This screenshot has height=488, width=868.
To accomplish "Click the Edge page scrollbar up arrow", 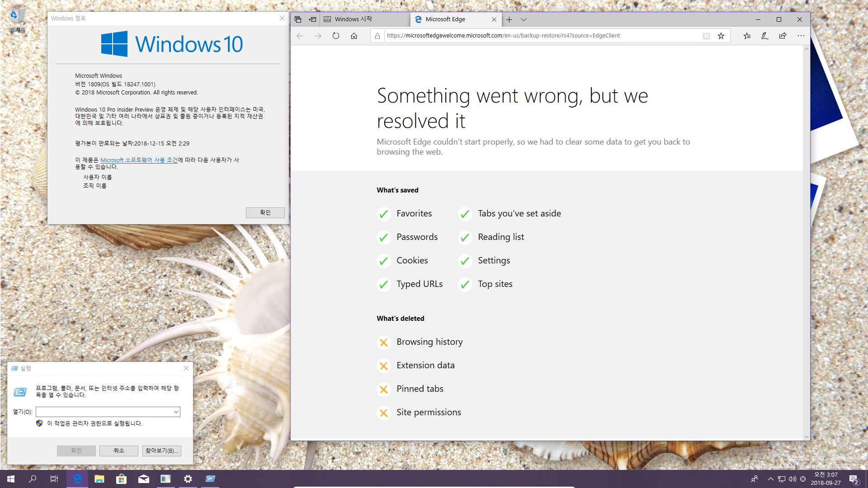I will [806, 49].
